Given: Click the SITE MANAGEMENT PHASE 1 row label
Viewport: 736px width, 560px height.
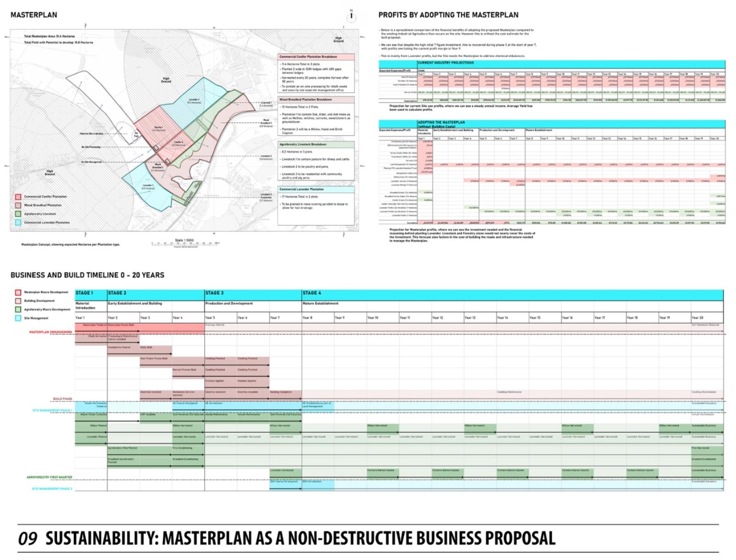Looking at the screenshot, I should pyautogui.click(x=52, y=410).
